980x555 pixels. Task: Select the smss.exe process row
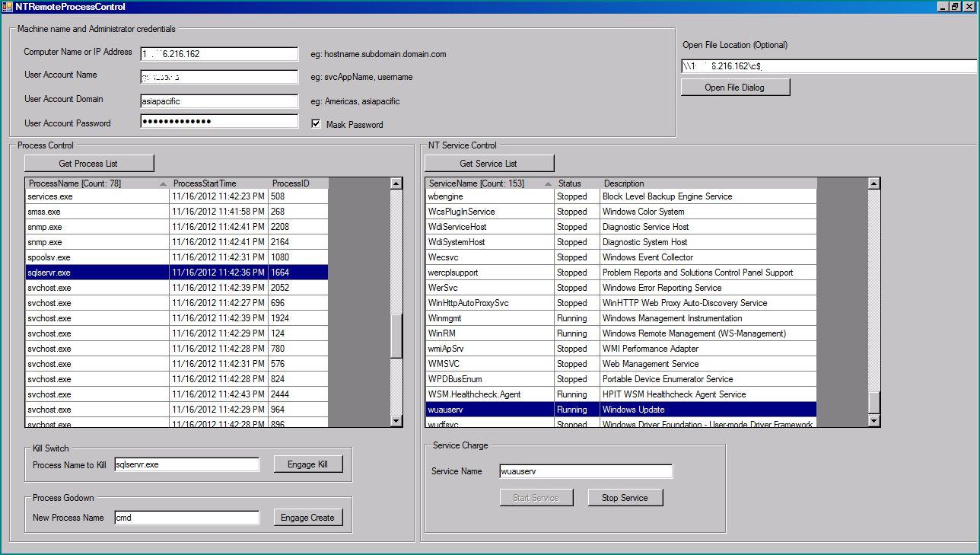click(177, 212)
